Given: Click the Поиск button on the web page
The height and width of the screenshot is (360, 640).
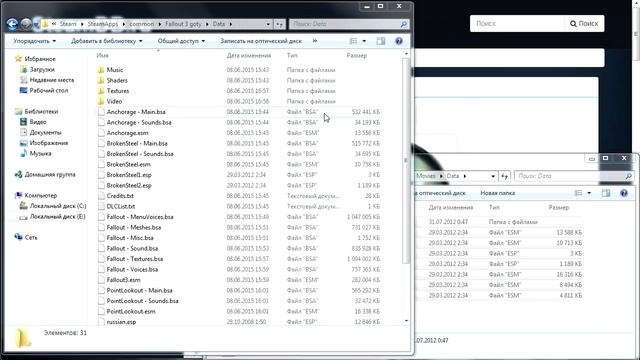Looking at the screenshot, I should (584, 24).
